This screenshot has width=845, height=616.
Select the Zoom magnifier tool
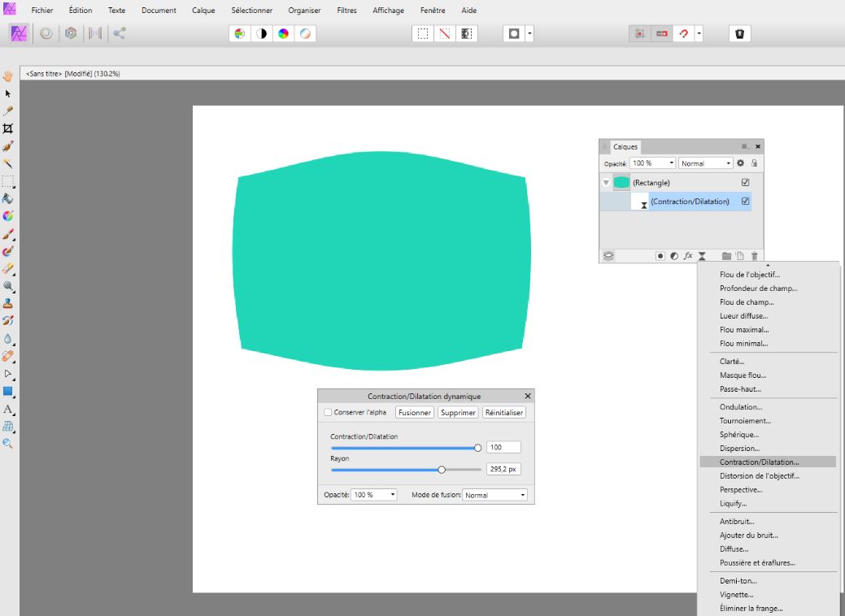point(7,444)
